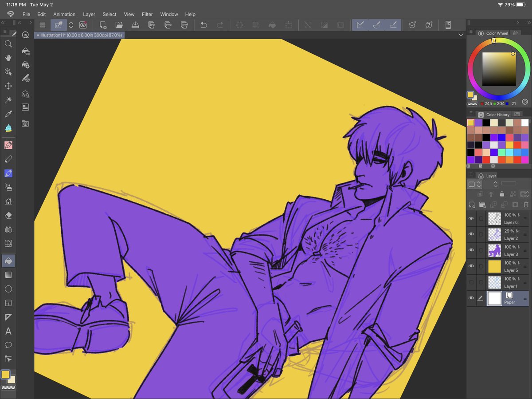Screen dimensions: 532x399
Task: Export as PNG
Action: [x=168, y=25]
